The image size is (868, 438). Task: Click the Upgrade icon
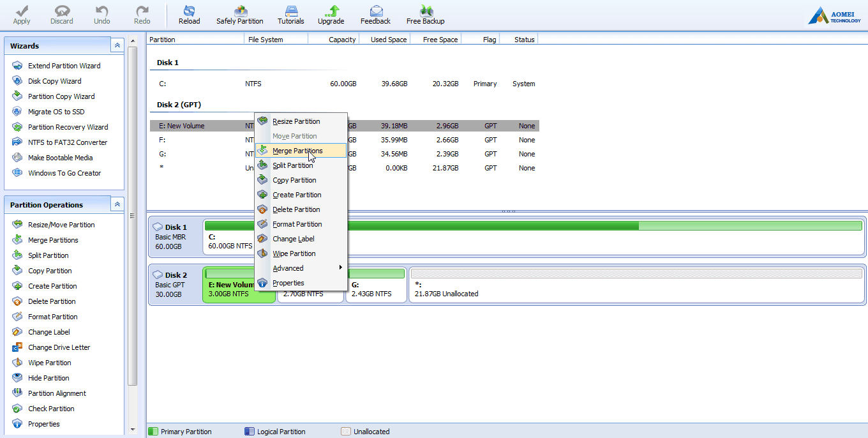click(x=331, y=14)
